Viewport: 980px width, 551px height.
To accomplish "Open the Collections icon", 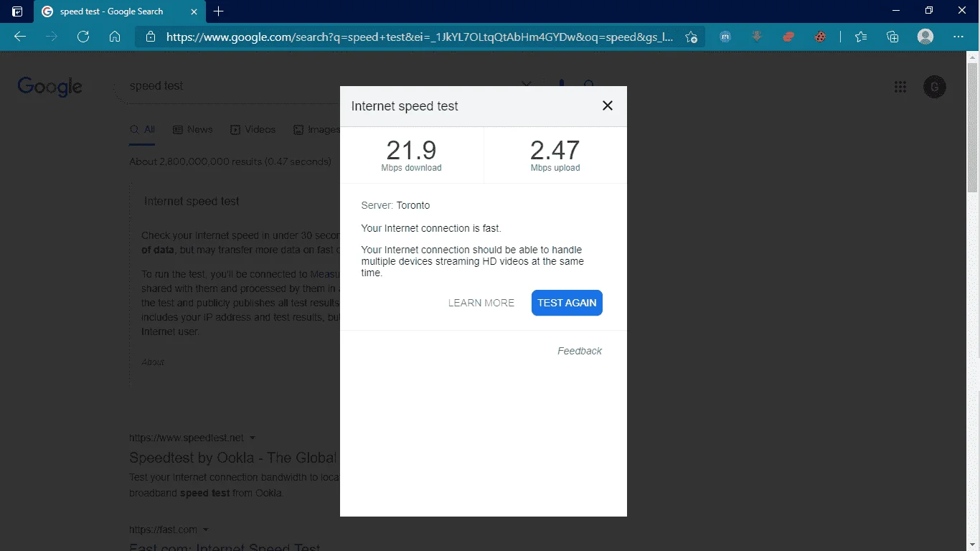I will pyautogui.click(x=892, y=37).
